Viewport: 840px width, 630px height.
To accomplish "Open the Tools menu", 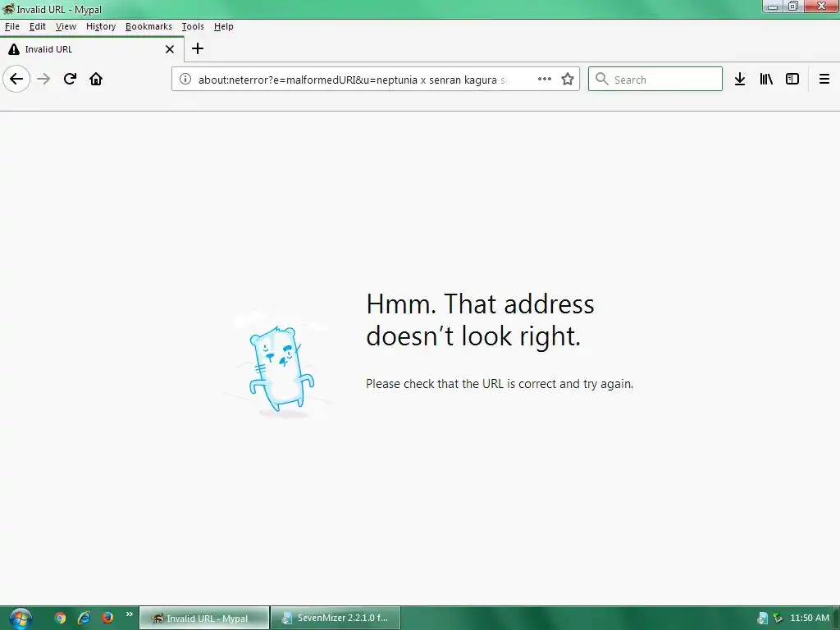I will click(x=193, y=26).
